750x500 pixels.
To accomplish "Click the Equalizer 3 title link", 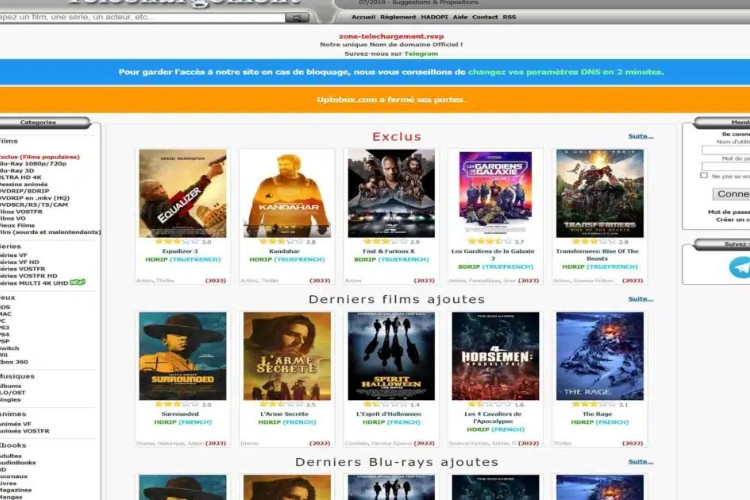I will [180, 251].
